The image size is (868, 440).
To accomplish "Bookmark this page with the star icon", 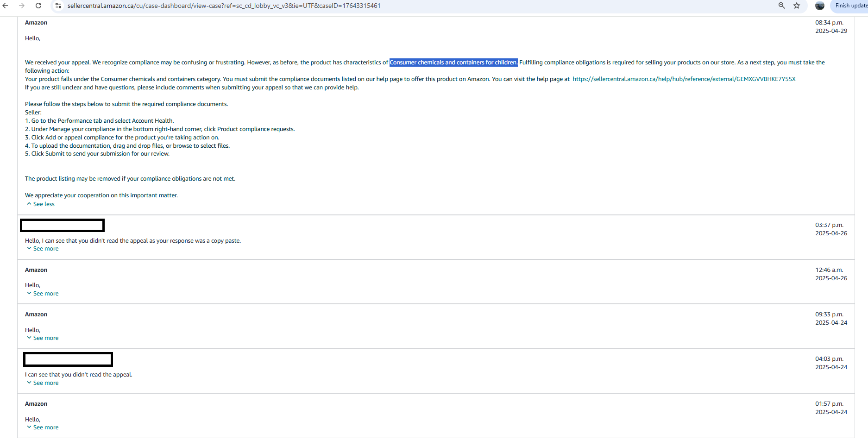I will coord(797,6).
